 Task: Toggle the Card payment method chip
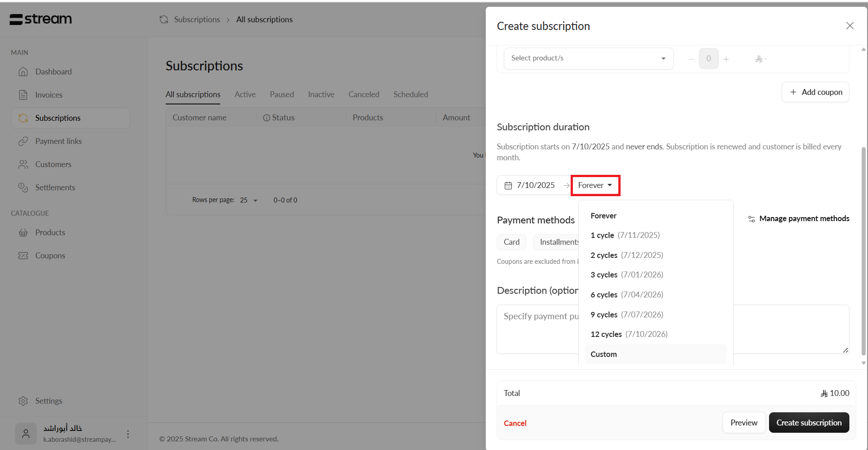(511, 242)
